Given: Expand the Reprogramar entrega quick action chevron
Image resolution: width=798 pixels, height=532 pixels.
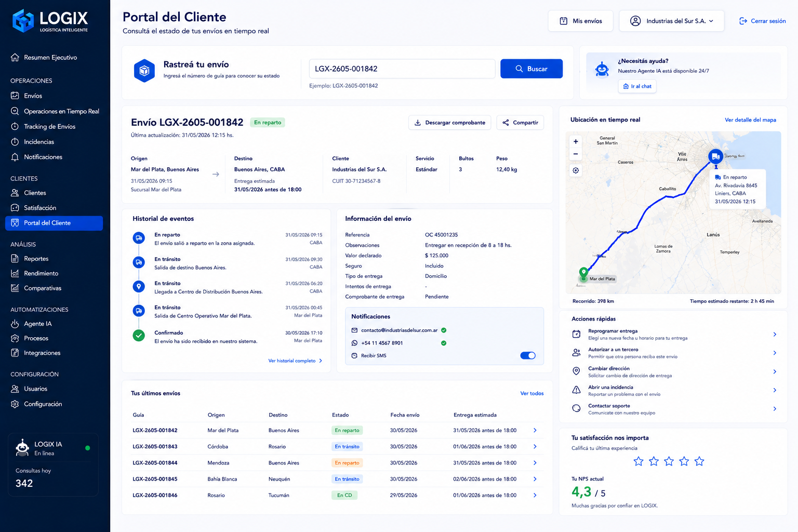Looking at the screenshot, I should coord(775,335).
